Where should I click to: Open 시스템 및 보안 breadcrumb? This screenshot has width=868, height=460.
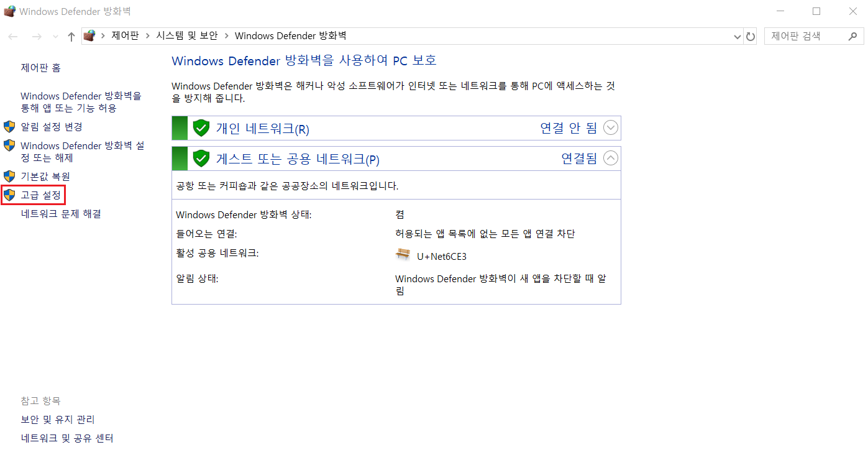(x=186, y=36)
